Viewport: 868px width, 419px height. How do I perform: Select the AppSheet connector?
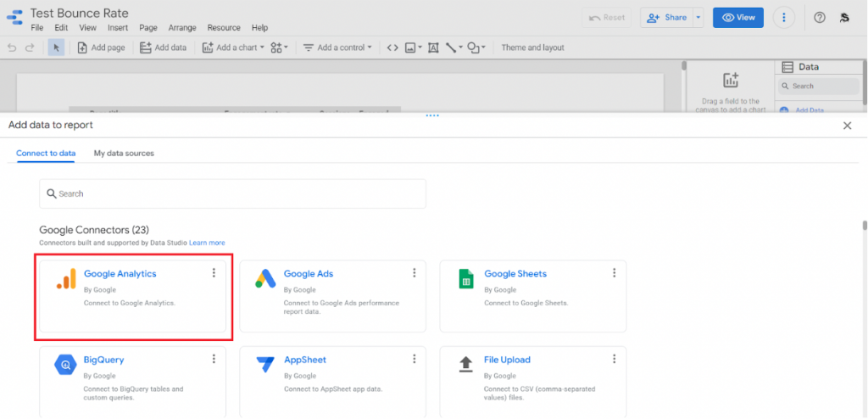point(332,383)
